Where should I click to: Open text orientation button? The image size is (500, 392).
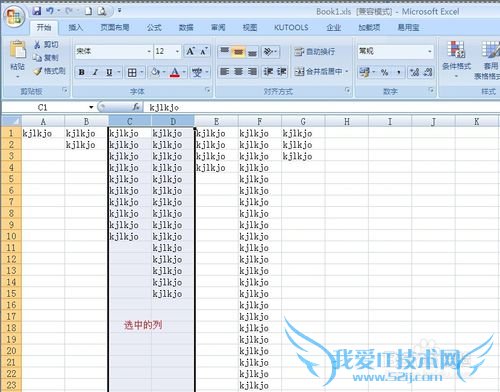click(x=269, y=51)
